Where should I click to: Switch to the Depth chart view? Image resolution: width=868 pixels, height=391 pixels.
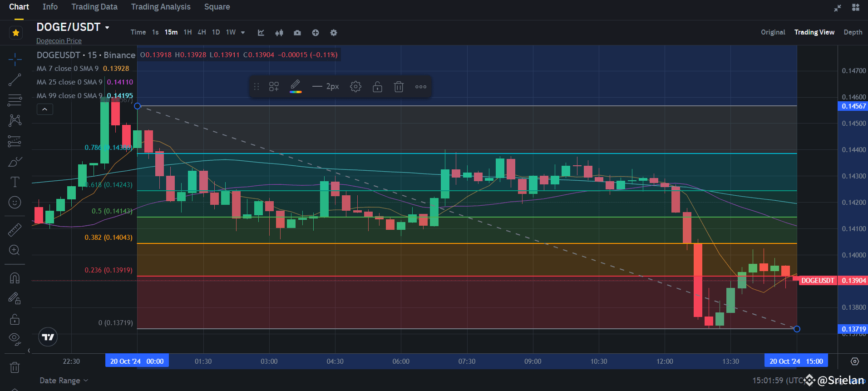click(853, 32)
